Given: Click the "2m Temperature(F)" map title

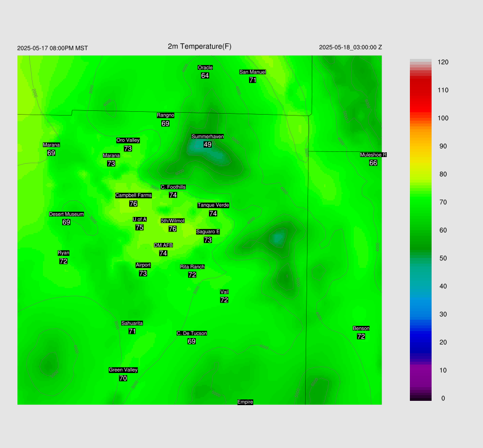Looking at the screenshot, I should [200, 47].
